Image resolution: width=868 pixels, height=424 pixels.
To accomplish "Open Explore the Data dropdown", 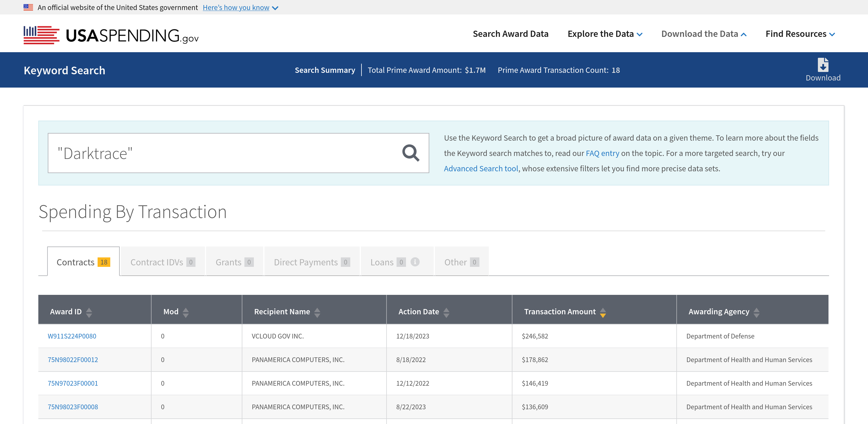I will [605, 34].
